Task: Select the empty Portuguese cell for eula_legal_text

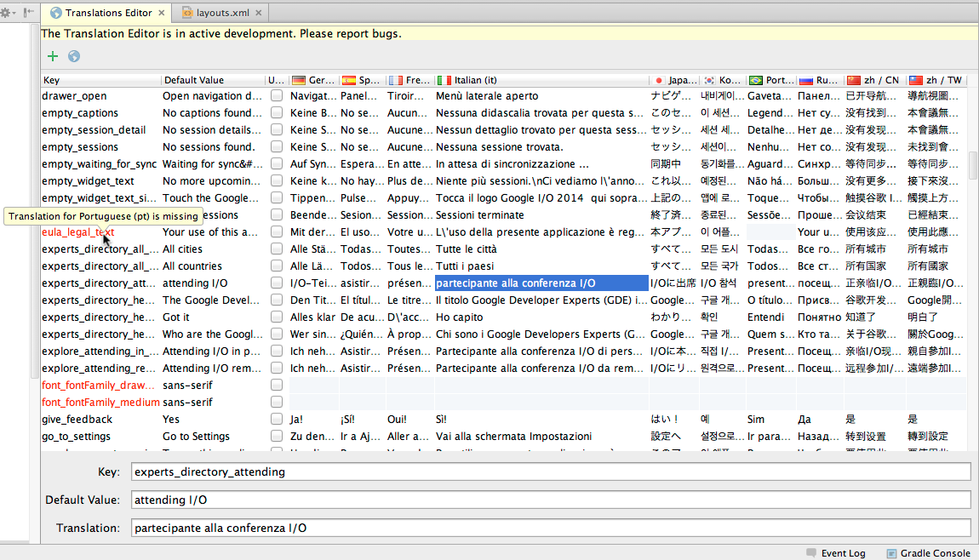Action: tap(771, 231)
